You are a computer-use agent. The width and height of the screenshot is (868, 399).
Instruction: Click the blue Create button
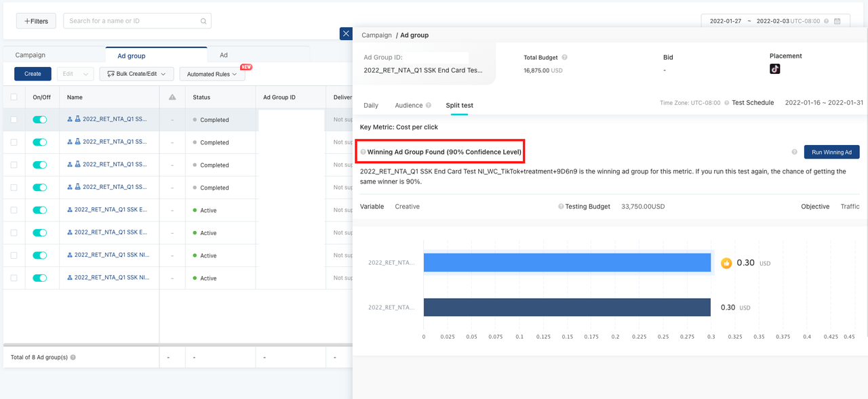33,74
